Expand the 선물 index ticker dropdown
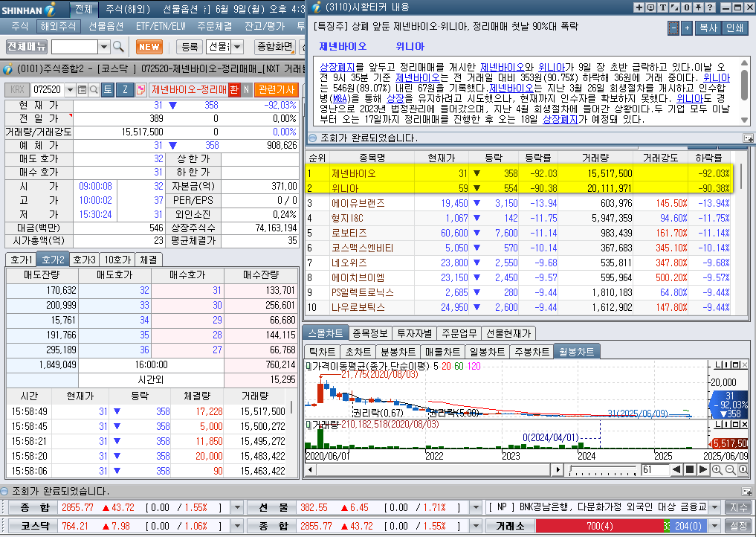The width and height of the screenshot is (756, 537). pos(476,507)
